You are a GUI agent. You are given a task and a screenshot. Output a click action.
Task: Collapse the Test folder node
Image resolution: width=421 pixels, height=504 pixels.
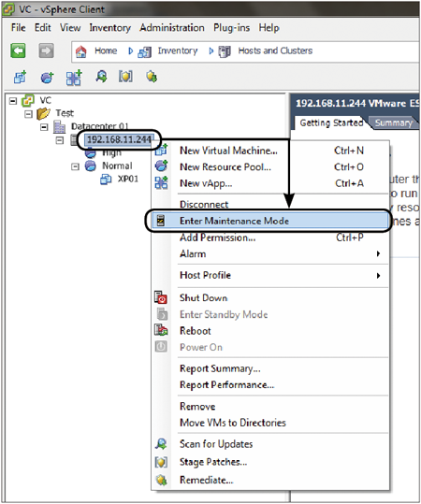pos(28,114)
